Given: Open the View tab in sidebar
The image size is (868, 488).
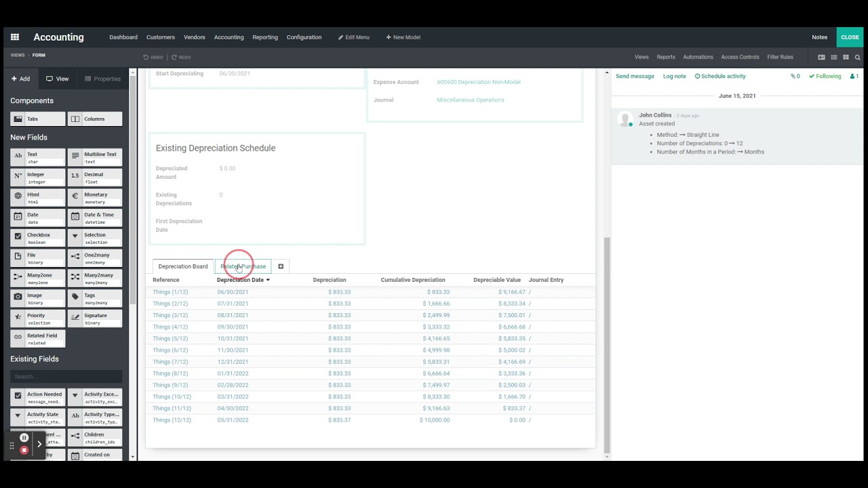Looking at the screenshot, I should [x=58, y=79].
